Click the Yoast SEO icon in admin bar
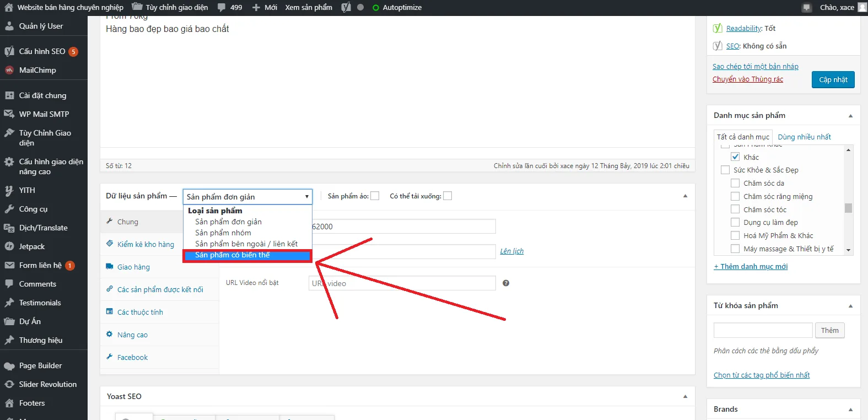Screen dimensions: 868x420 [x=346, y=8]
